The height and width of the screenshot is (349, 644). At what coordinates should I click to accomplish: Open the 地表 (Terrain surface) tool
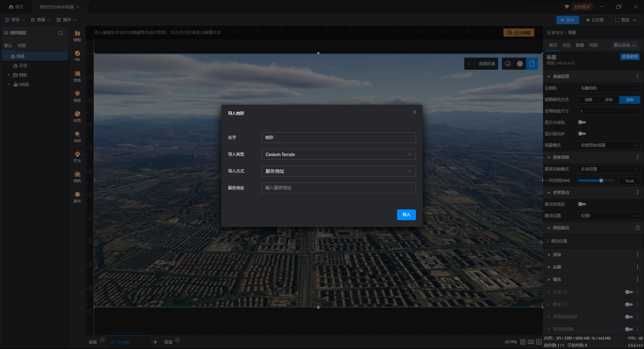(x=77, y=76)
